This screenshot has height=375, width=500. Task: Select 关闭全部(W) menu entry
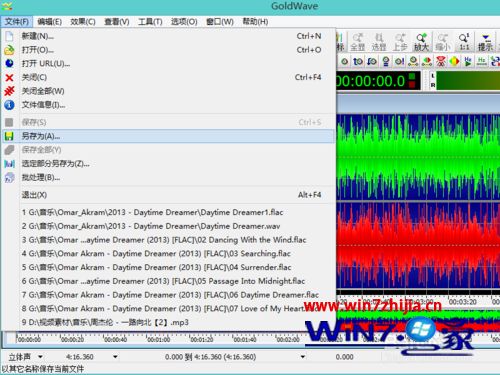coord(168,91)
